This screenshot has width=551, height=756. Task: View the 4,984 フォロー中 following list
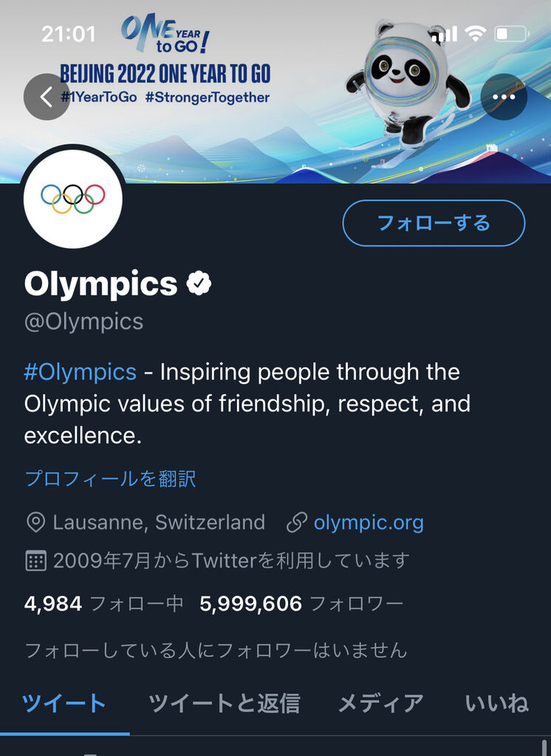[x=103, y=604]
